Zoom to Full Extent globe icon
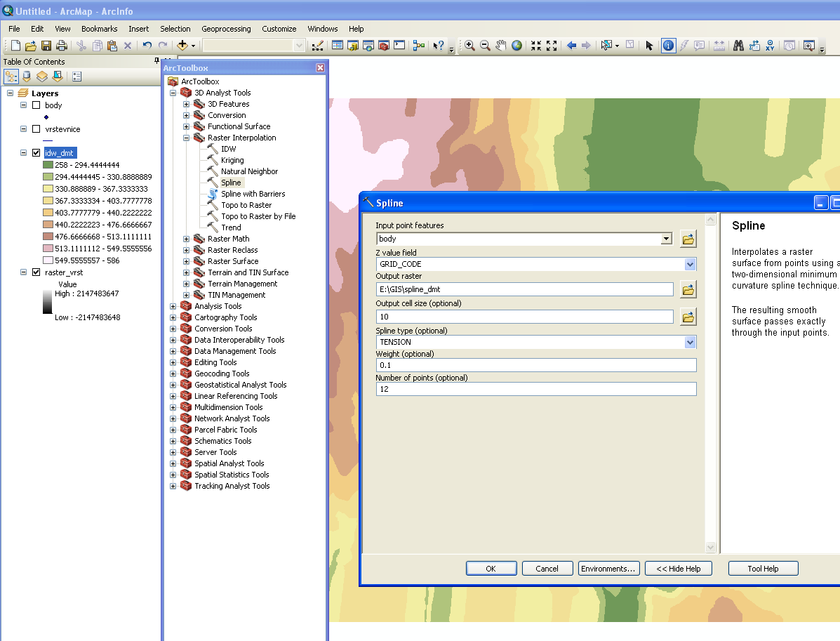840x641 pixels. (516, 46)
